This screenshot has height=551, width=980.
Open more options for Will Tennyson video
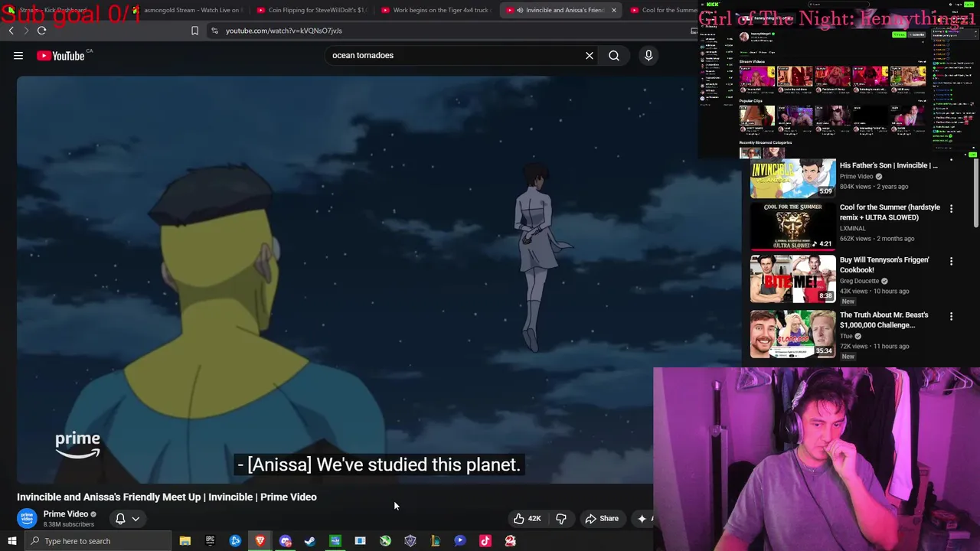click(952, 261)
